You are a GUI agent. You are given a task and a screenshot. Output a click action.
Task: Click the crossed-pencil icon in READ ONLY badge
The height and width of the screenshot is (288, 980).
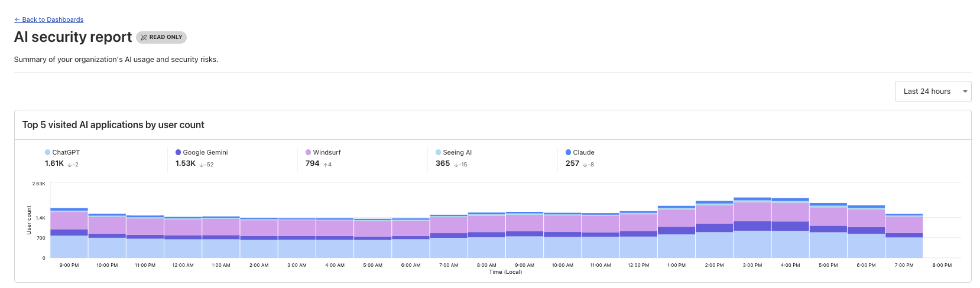pyautogui.click(x=144, y=37)
